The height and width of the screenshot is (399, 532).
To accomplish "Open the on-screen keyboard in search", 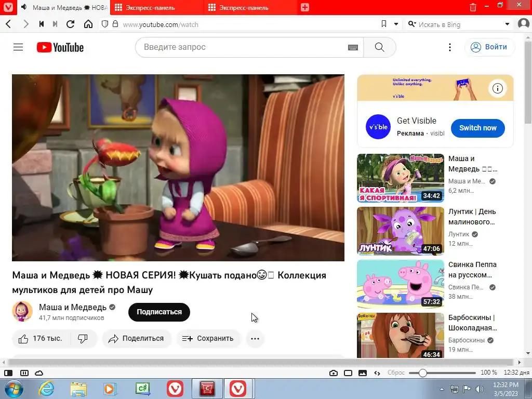I will pyautogui.click(x=353, y=47).
